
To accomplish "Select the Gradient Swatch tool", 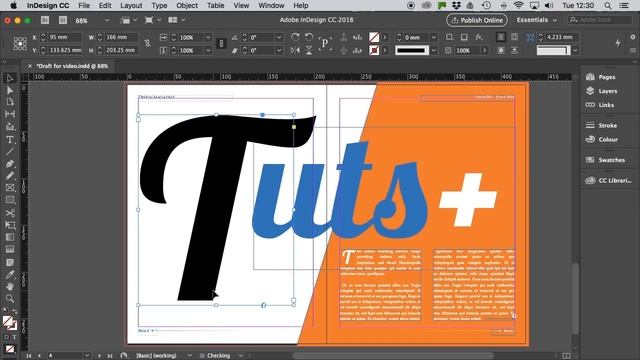I will pos(10,237).
